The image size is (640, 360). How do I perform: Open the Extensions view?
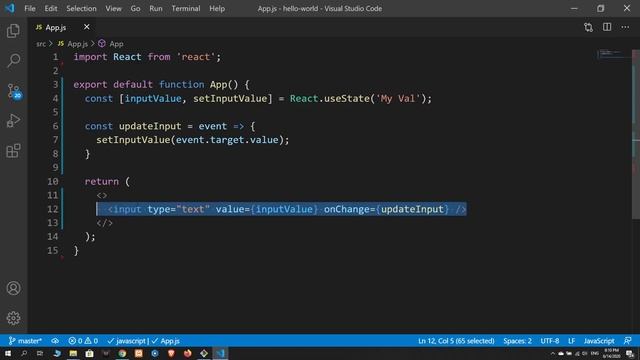point(13,151)
